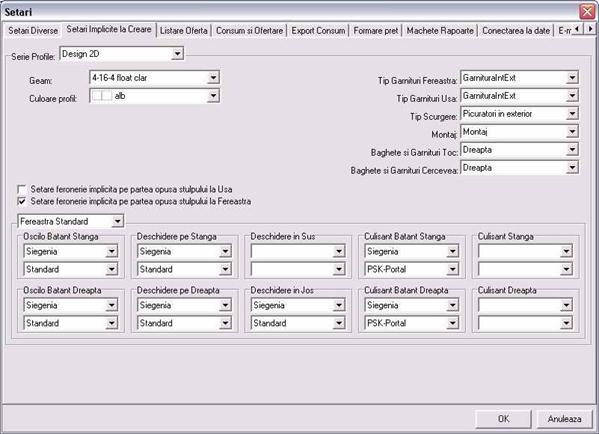Switch to the Listare Oferta tab
599x434 pixels.
coord(183,31)
